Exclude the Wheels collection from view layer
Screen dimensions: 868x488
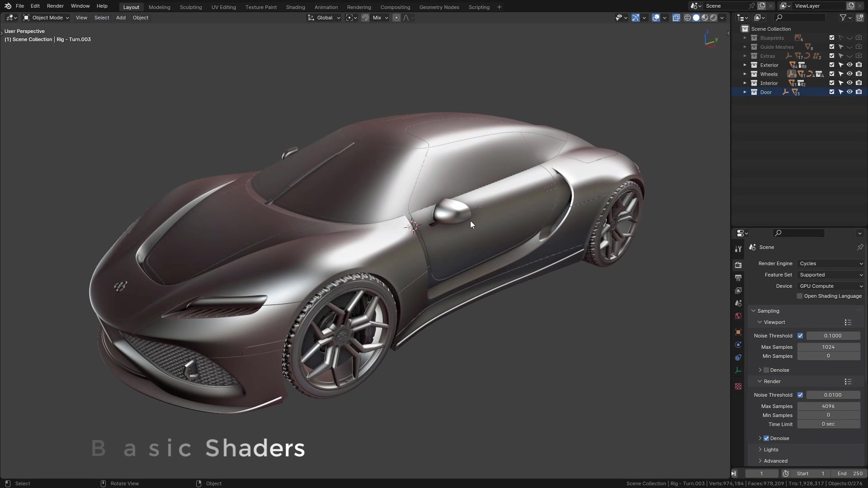(x=832, y=74)
